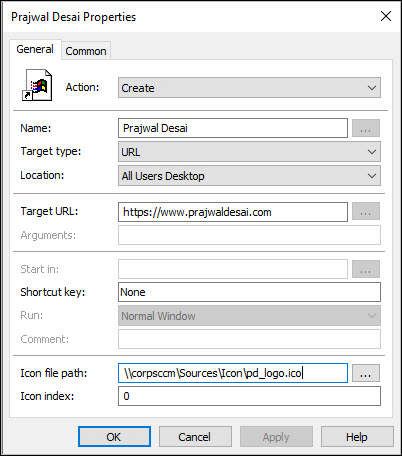Click the Shortcut key field showing None

249,292
